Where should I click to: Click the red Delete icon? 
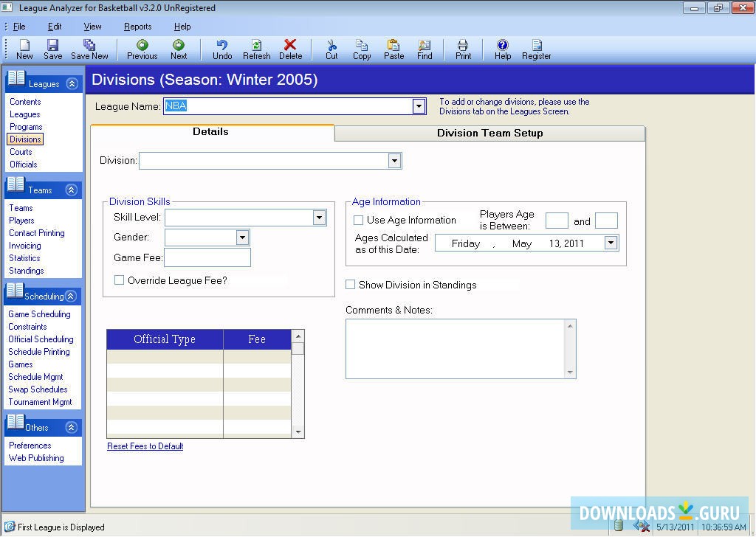click(x=290, y=45)
